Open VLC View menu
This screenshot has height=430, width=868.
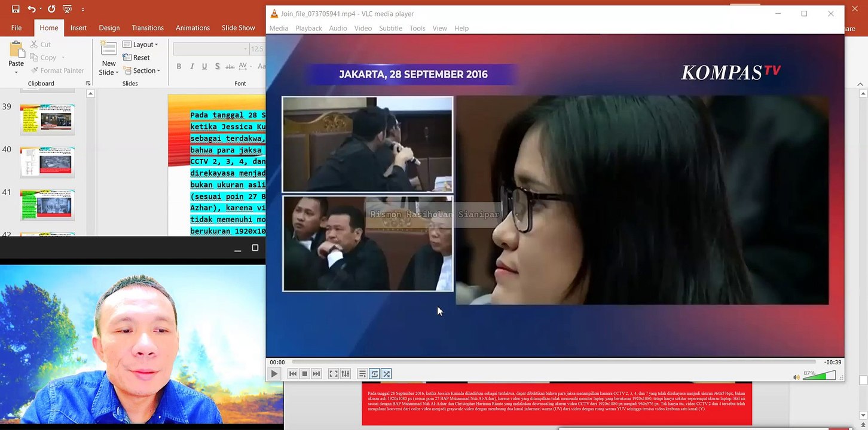point(440,28)
